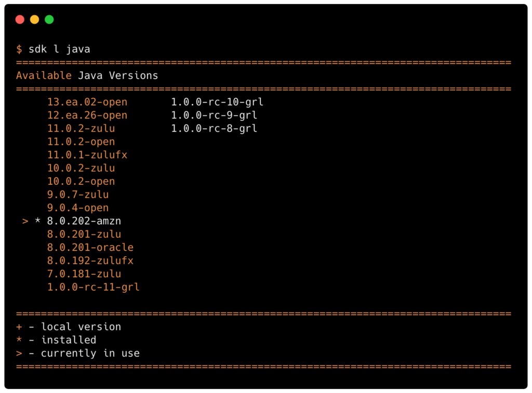Select version 7.0.181-zulu near bottom of list
Viewport: 532px width, 393px height.
pyautogui.click(x=84, y=274)
